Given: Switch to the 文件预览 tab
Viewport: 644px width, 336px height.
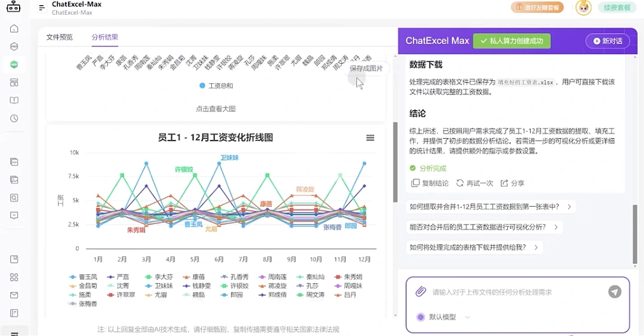Looking at the screenshot, I should click(x=60, y=37).
